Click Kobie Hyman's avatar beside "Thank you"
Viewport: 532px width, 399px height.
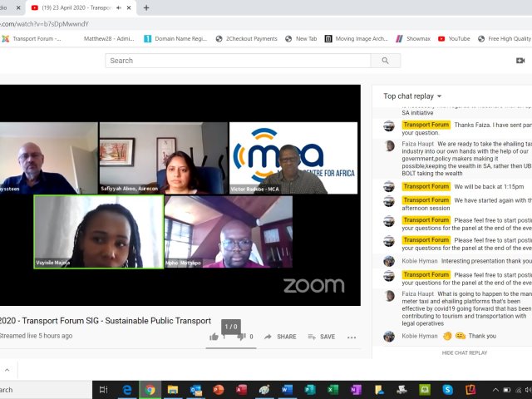[389, 336]
